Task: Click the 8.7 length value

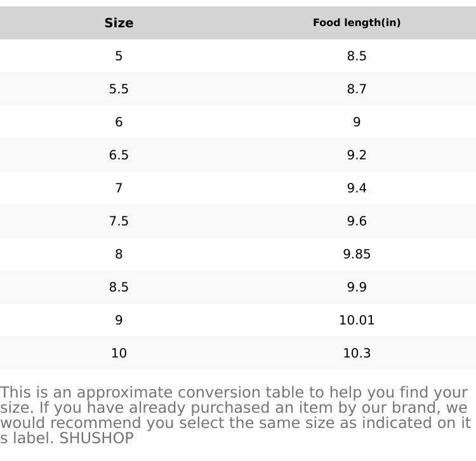Action: (x=357, y=89)
